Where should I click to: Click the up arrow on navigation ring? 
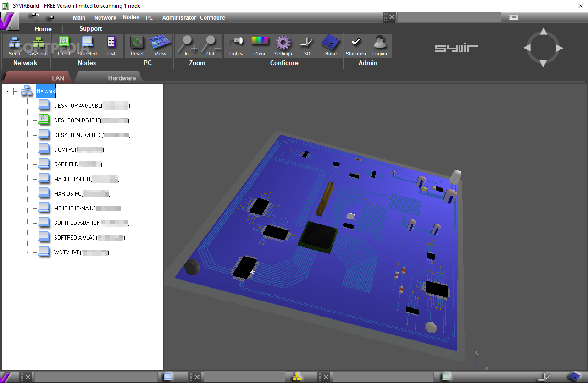(543, 32)
